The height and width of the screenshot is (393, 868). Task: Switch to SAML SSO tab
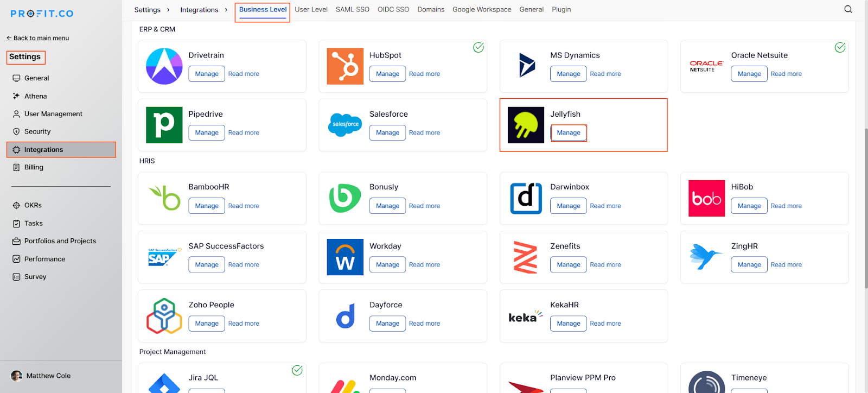pyautogui.click(x=353, y=10)
